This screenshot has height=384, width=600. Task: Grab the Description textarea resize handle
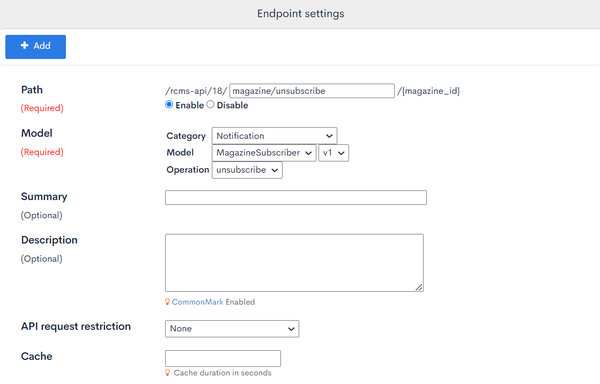point(419,287)
